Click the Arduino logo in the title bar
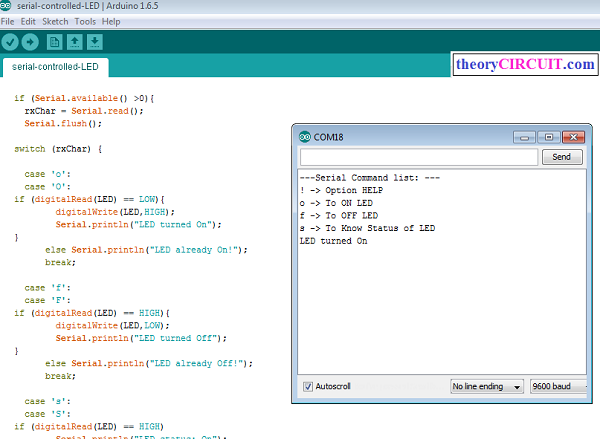The height and width of the screenshot is (439, 600). pyautogui.click(x=5, y=6)
